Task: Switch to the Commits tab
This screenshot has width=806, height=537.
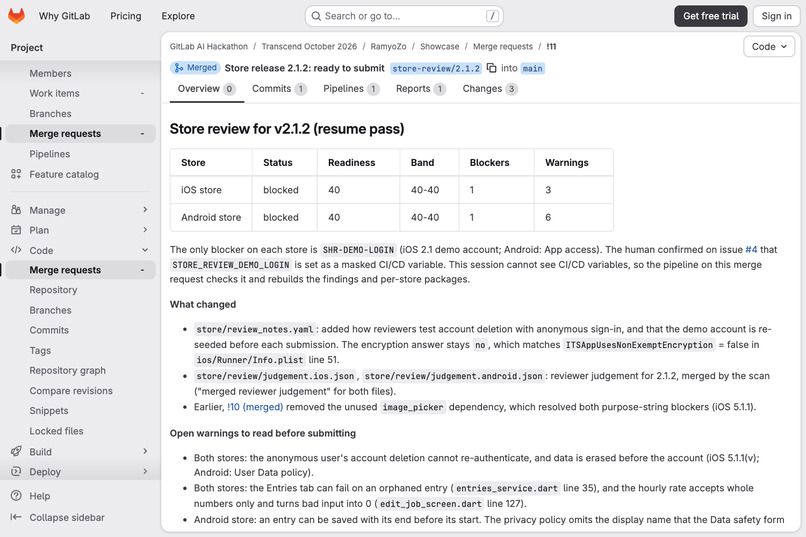Action: tap(279, 89)
